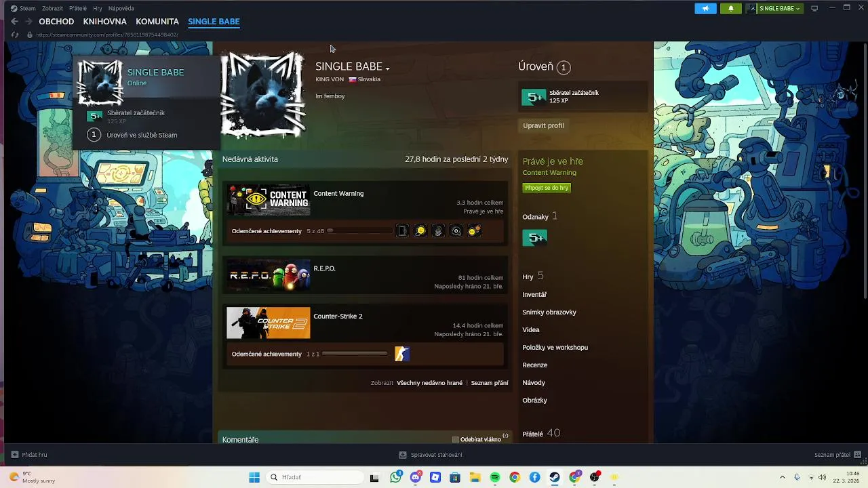Open the notifications bell
Image resolution: width=868 pixels, height=488 pixels.
730,8
